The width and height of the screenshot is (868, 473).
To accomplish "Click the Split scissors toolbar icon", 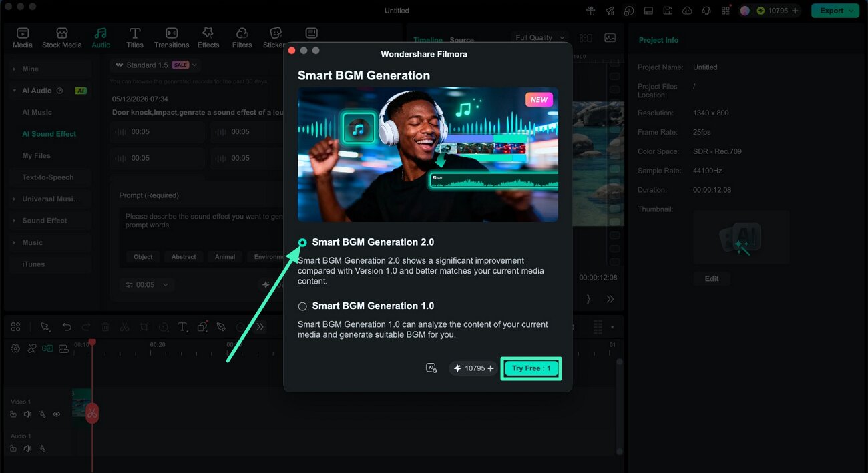I will (x=124, y=327).
